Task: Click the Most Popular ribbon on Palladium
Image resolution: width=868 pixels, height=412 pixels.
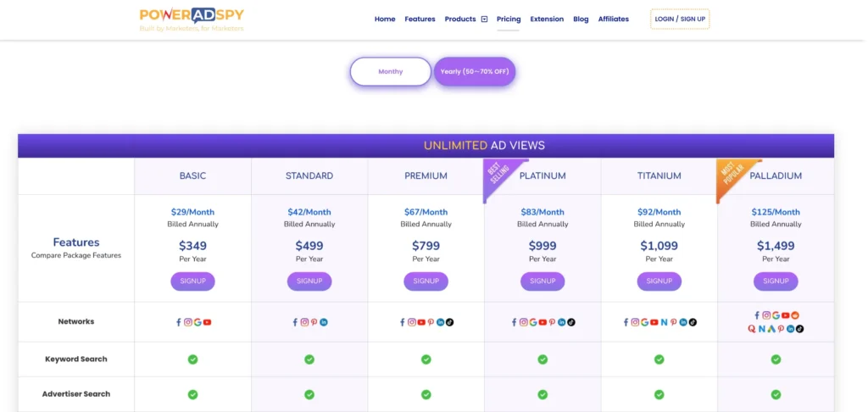Action: tap(732, 175)
